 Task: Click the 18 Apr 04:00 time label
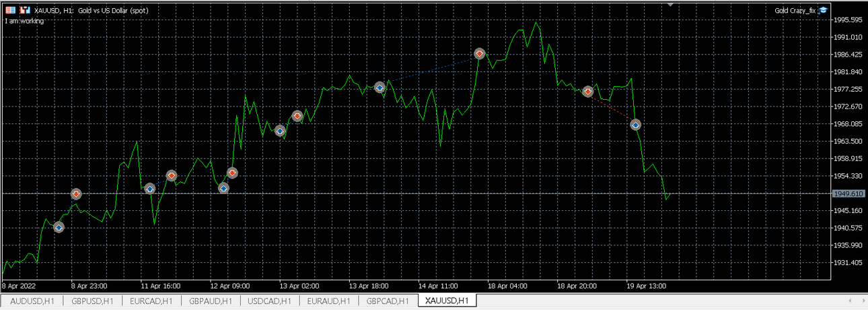pos(507,286)
